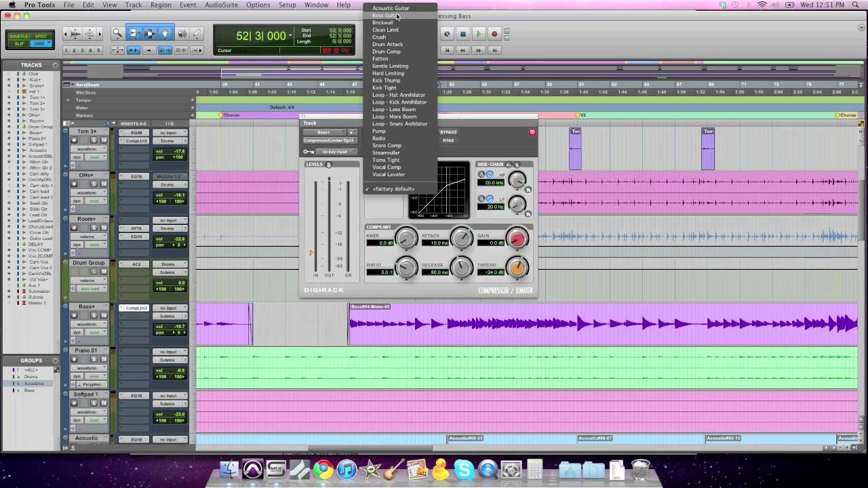Click the plugin BYPASS button
The image size is (868, 488).
pos(448,132)
